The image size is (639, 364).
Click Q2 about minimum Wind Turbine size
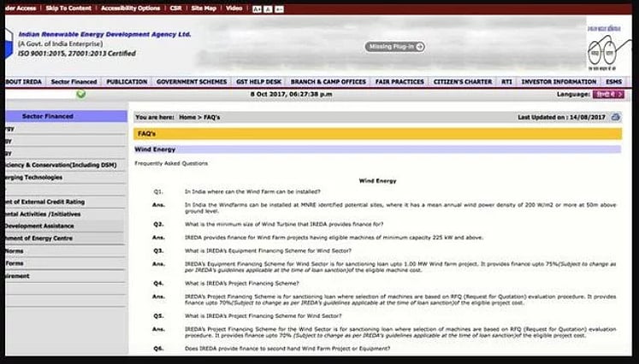[284, 225]
